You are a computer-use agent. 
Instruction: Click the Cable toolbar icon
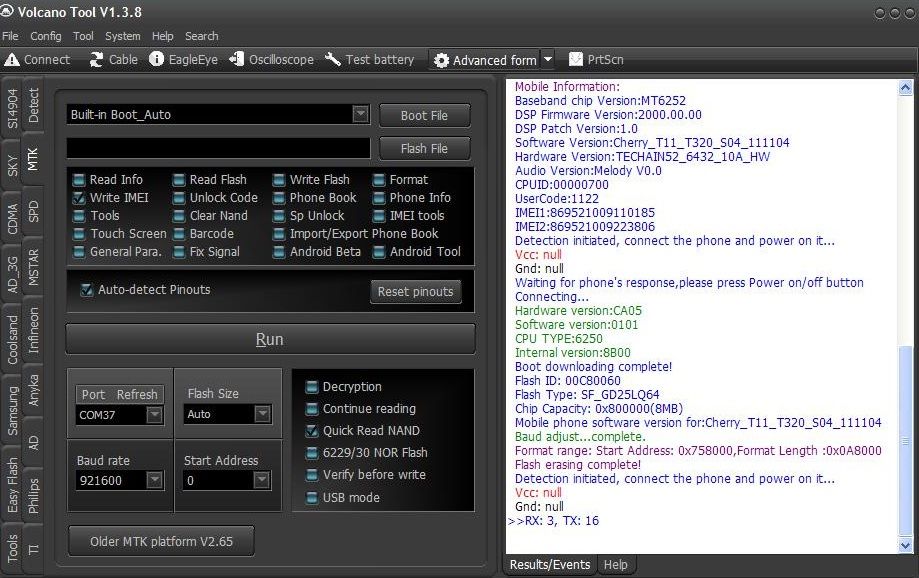[97, 60]
